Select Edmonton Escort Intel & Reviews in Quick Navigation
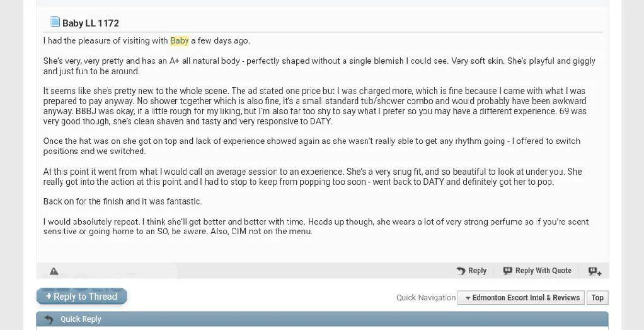Viewport: 644px width, 330px height. point(526,298)
